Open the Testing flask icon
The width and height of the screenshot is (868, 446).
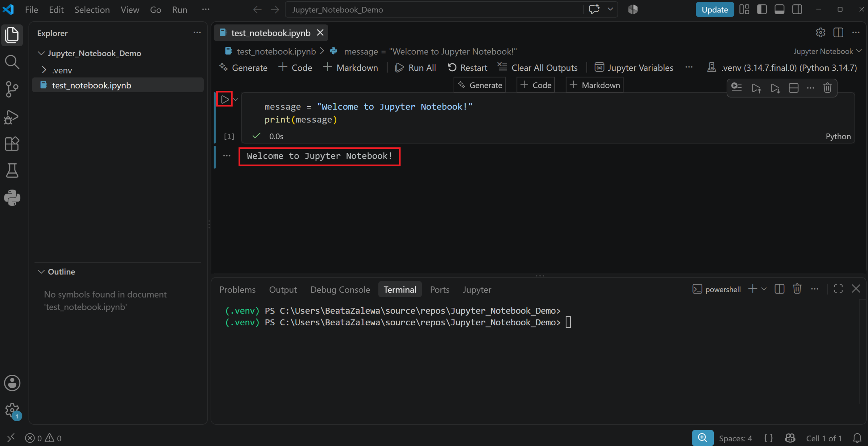(x=12, y=170)
